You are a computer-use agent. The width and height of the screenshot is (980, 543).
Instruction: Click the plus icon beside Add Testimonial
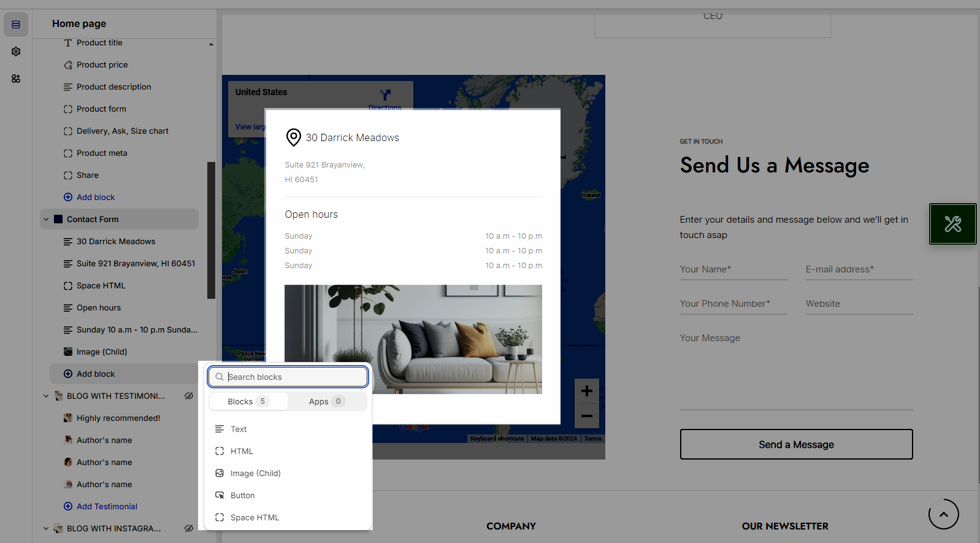click(x=68, y=507)
